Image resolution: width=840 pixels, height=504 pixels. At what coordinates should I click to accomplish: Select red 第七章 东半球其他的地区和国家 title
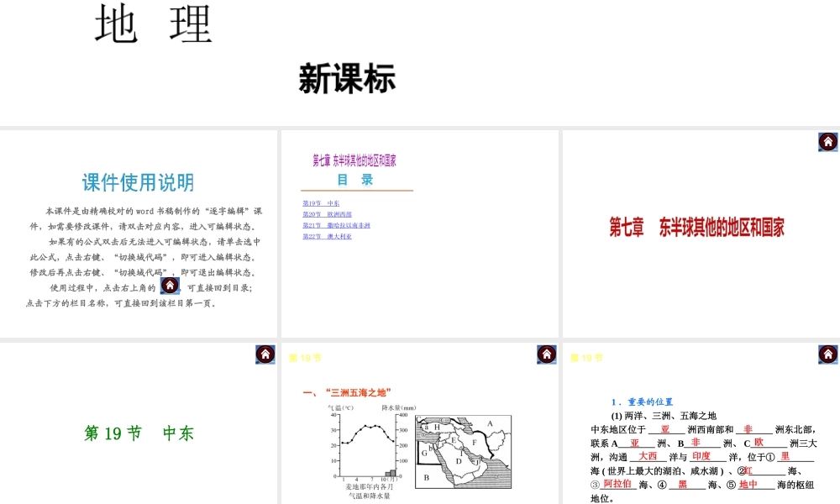pyautogui.click(x=696, y=227)
